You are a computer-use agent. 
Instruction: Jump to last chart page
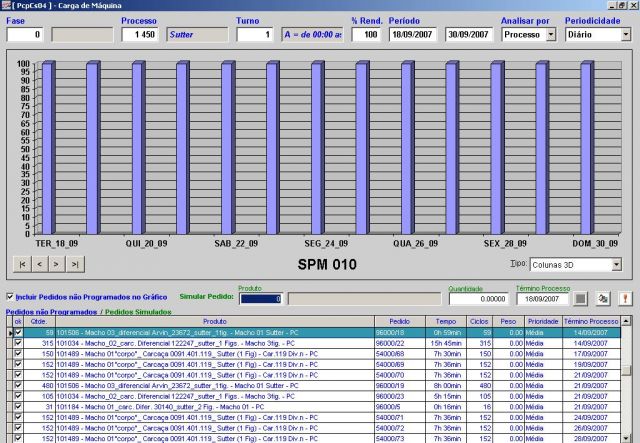pos(75,264)
